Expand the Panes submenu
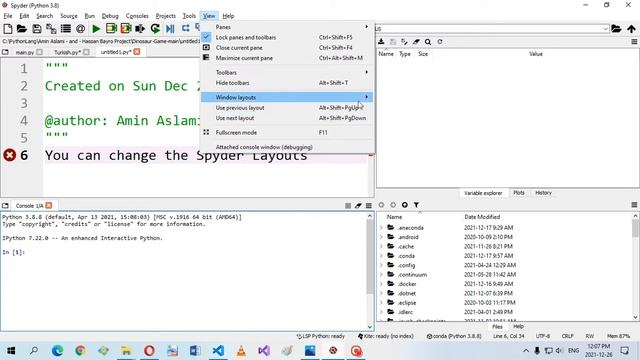This screenshot has width=640, height=360. [287, 27]
